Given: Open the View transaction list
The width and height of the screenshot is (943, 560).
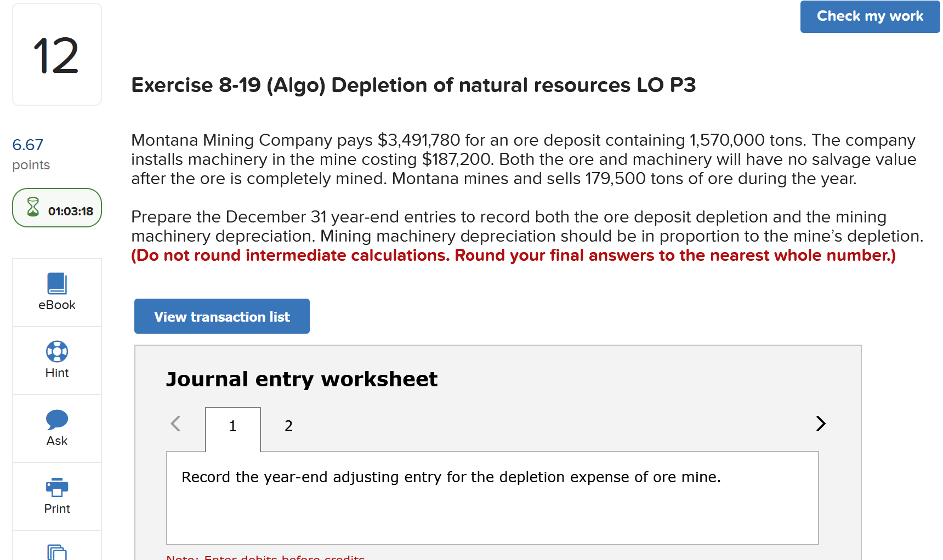Looking at the screenshot, I should 221,316.
